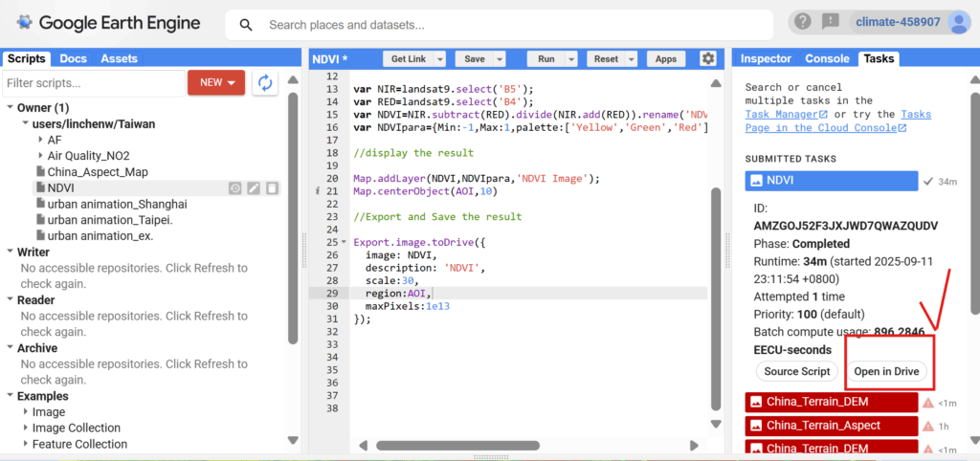980x461 pixels.
Task: Click the image icon in NDVI task
Action: pos(756,181)
